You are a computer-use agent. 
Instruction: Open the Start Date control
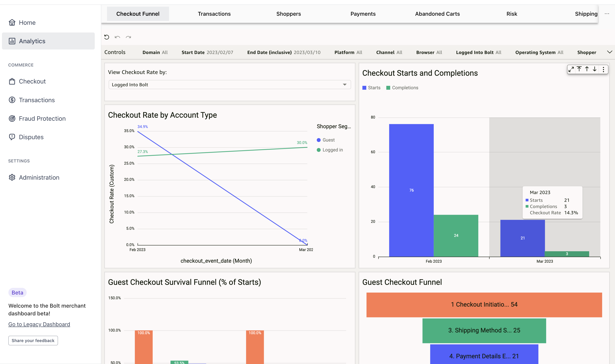[207, 52]
